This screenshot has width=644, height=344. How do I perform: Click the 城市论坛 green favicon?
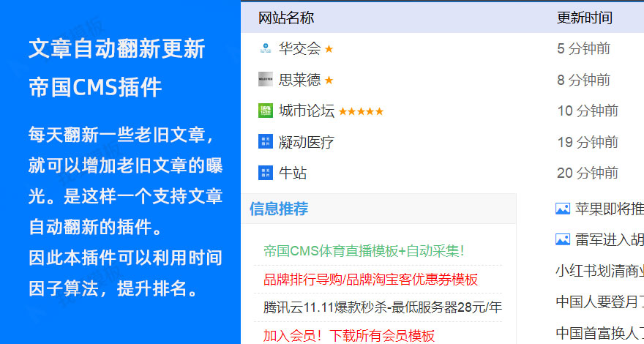coord(266,111)
